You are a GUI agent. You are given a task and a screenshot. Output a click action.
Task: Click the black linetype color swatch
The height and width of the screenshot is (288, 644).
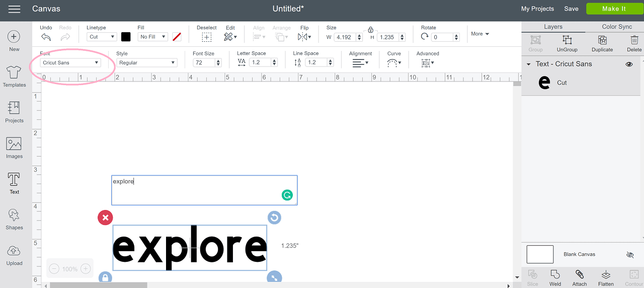click(x=126, y=37)
